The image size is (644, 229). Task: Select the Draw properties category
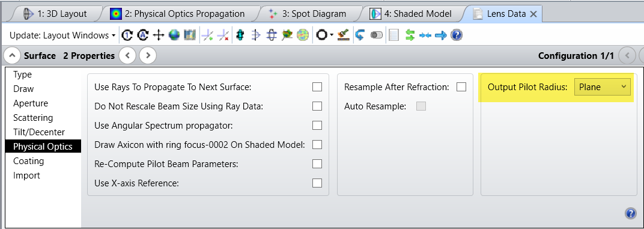point(43,89)
